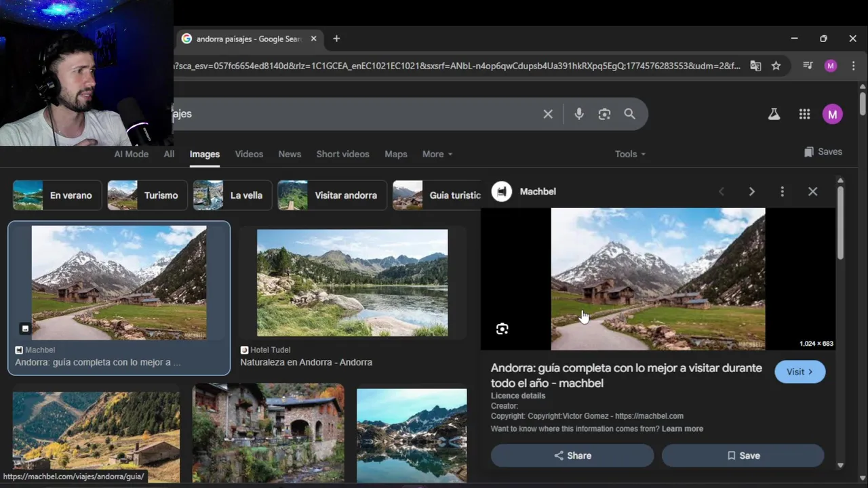
Task: Select the Machbel mountain cabins thumbnail
Action: point(119,283)
